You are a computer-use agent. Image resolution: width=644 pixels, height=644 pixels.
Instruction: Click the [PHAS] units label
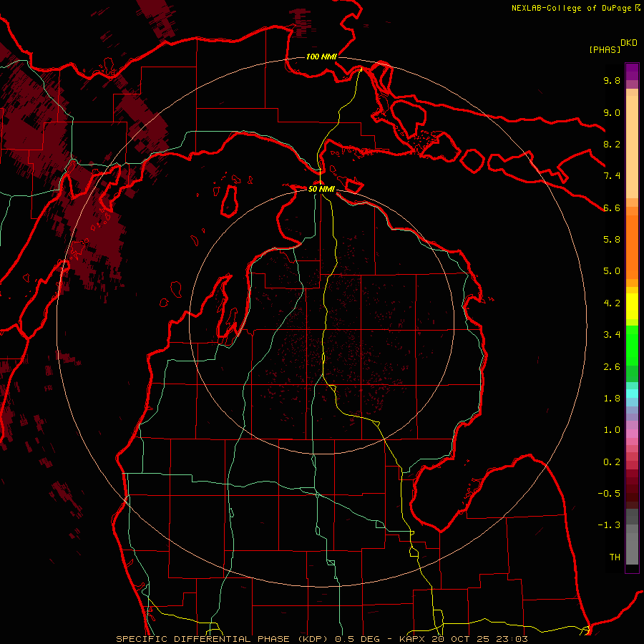coord(605,49)
